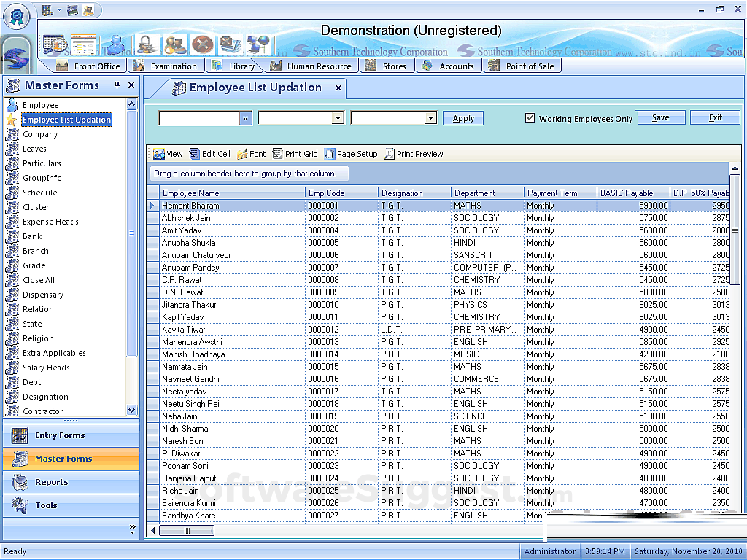Click the round application logo button
The image size is (747, 560).
click(16, 15)
